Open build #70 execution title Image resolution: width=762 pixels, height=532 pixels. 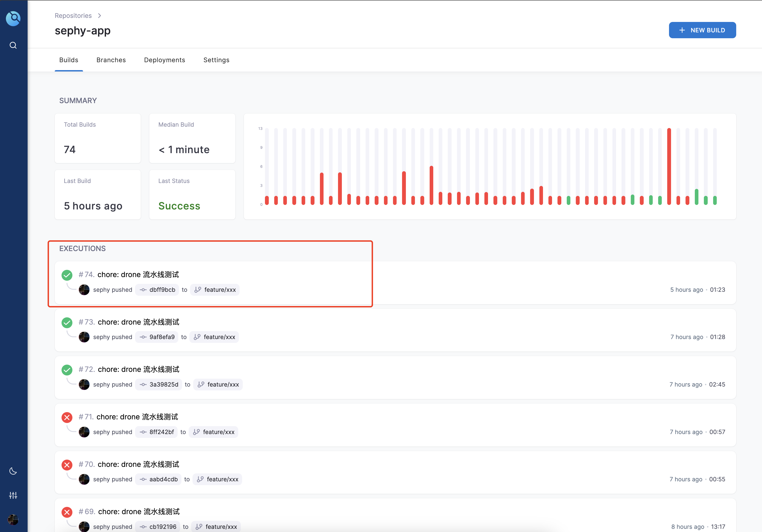138,465
